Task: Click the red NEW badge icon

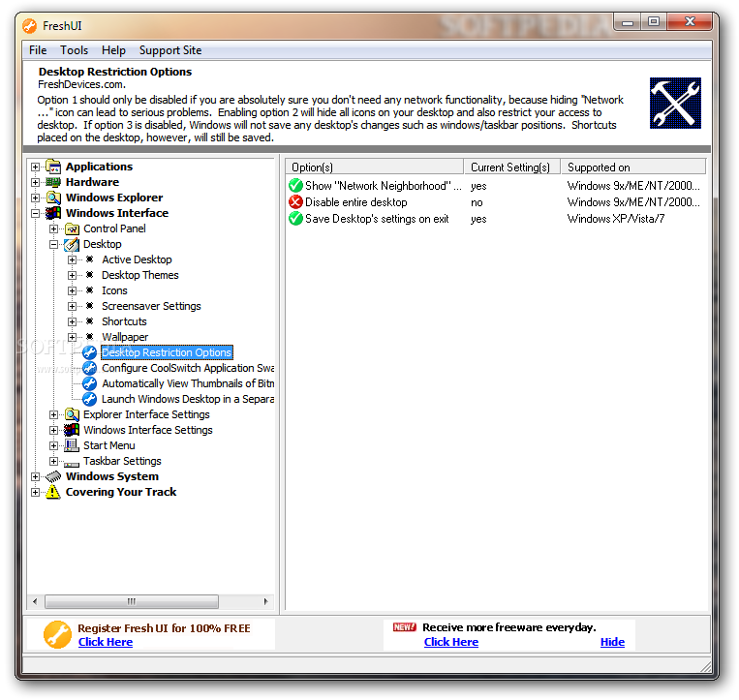Action: tap(405, 627)
